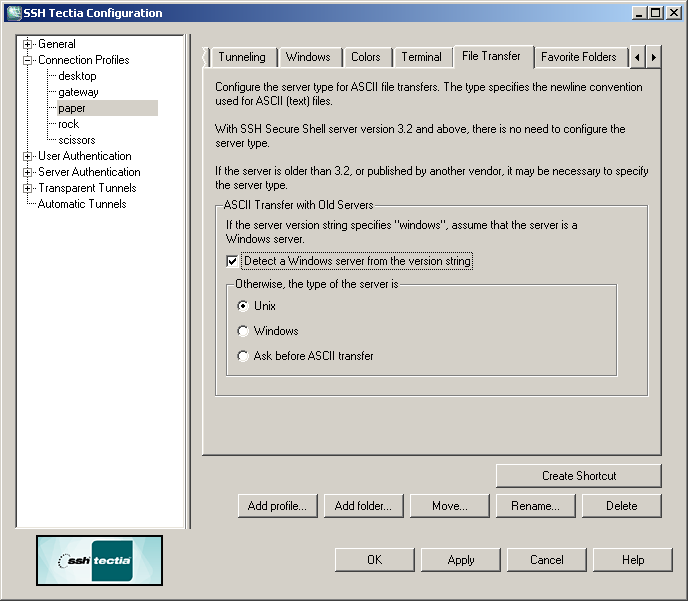
Task: Expand the Server Authentication node
Action: click(x=28, y=172)
